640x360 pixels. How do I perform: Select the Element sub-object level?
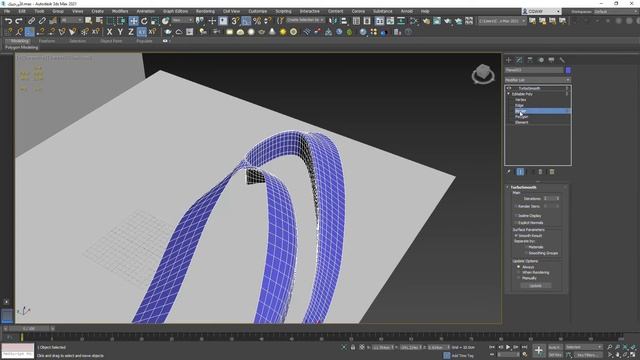point(522,122)
